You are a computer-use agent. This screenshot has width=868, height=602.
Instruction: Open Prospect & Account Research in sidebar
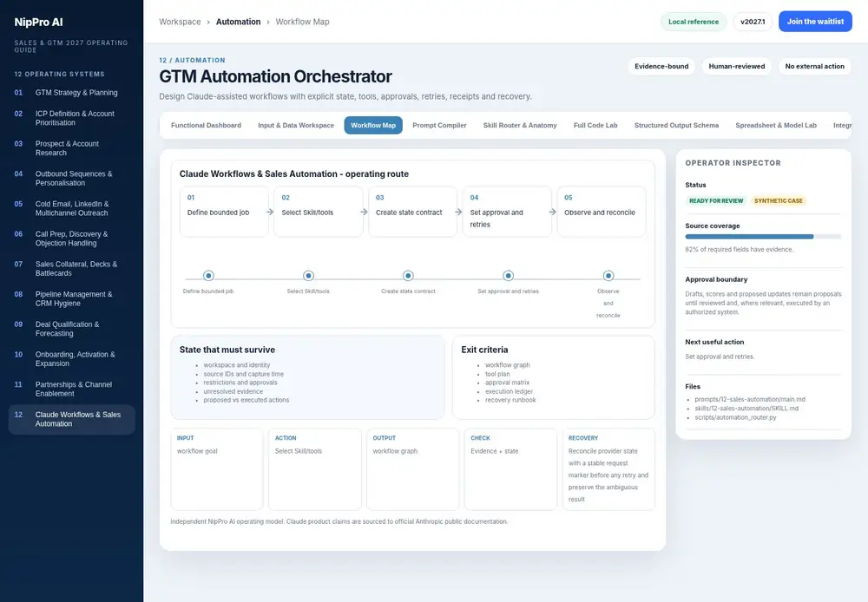click(x=72, y=147)
